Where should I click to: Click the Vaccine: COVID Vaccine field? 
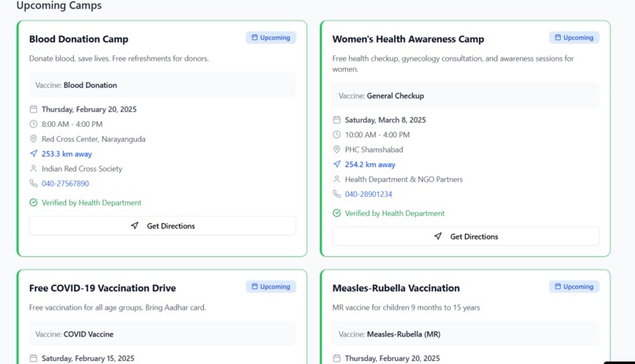pyautogui.click(x=162, y=334)
